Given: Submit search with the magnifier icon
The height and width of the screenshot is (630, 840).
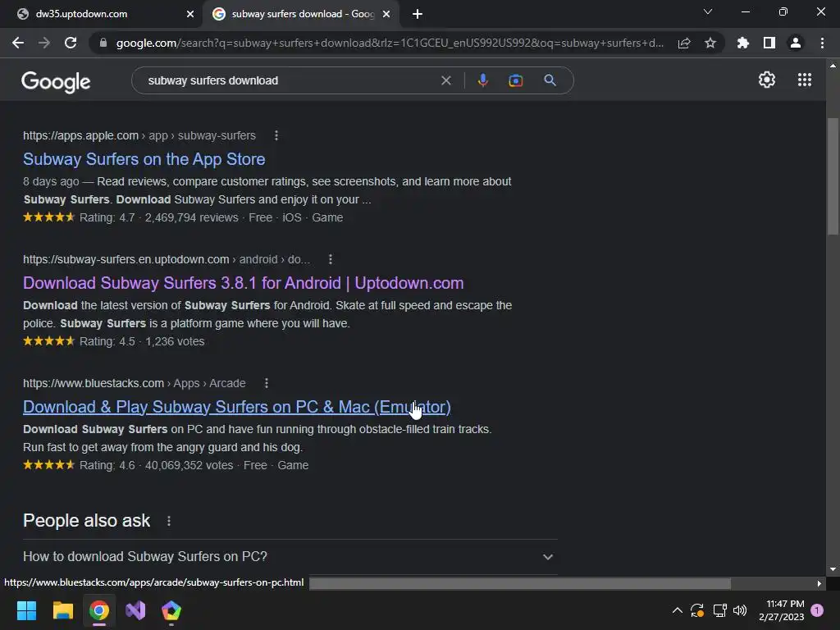Looking at the screenshot, I should tap(550, 80).
